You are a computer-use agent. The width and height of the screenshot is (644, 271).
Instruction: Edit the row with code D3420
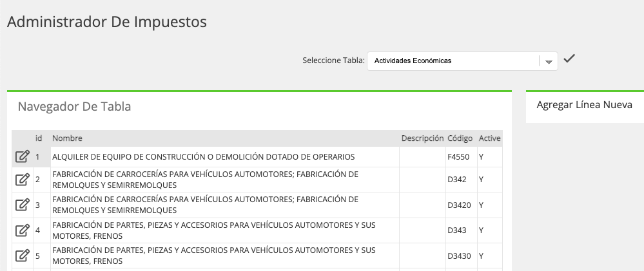pyautogui.click(x=23, y=205)
